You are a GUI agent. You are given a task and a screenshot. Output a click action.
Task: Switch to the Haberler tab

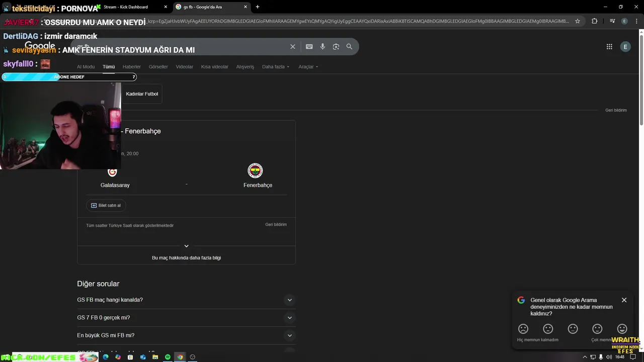(x=132, y=67)
